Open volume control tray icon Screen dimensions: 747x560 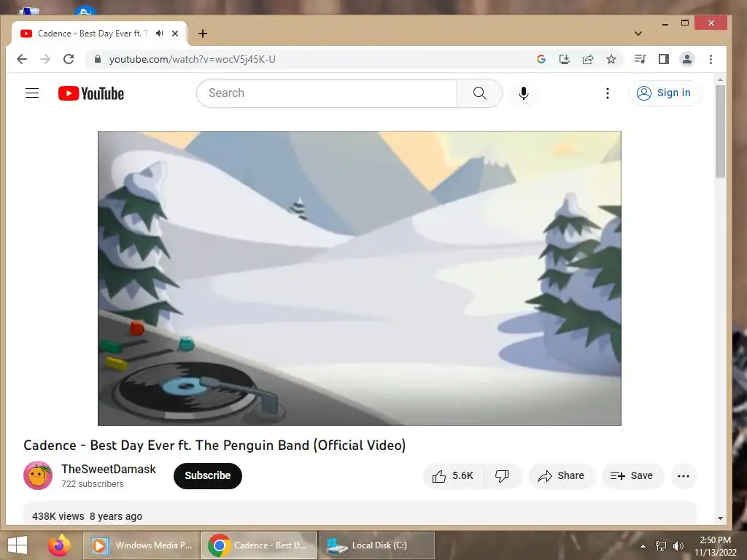pyautogui.click(x=678, y=546)
